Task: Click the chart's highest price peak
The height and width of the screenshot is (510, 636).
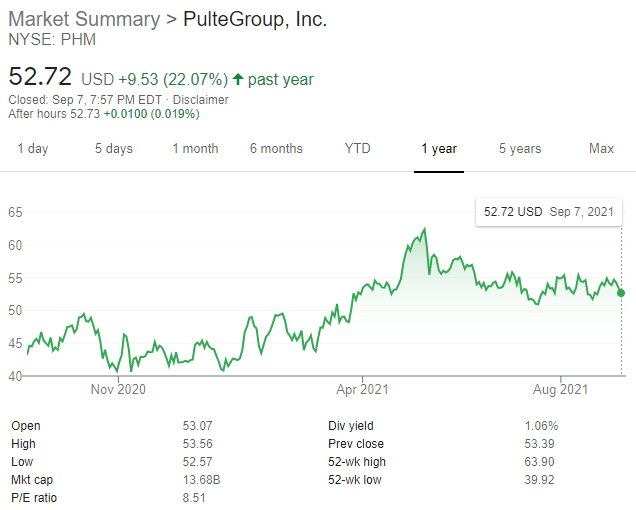Action: pos(426,229)
